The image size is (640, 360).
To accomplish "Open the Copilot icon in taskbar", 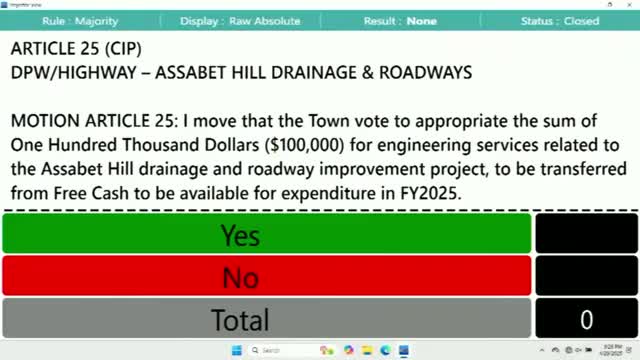I will click(x=349, y=350).
